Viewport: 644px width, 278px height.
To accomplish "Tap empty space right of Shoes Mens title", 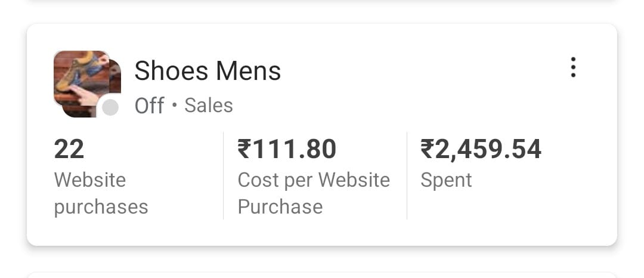I will click(x=423, y=70).
